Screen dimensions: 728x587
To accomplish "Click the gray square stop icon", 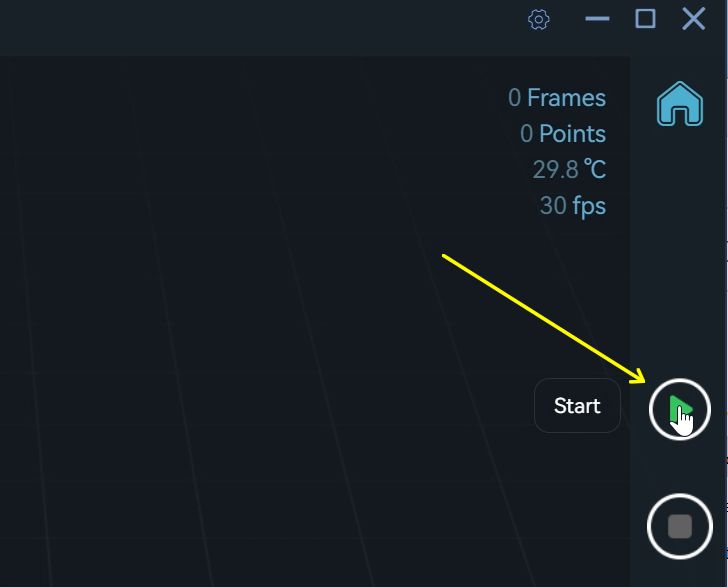I will (680, 526).
